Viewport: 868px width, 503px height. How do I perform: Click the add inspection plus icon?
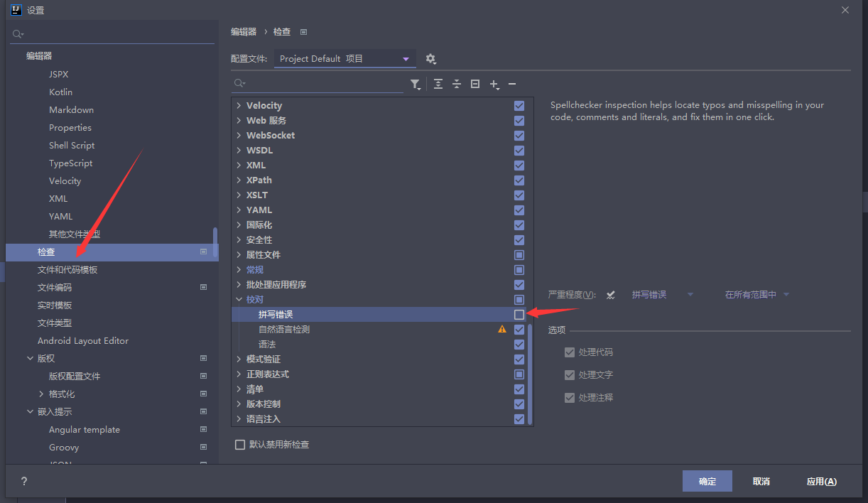494,85
